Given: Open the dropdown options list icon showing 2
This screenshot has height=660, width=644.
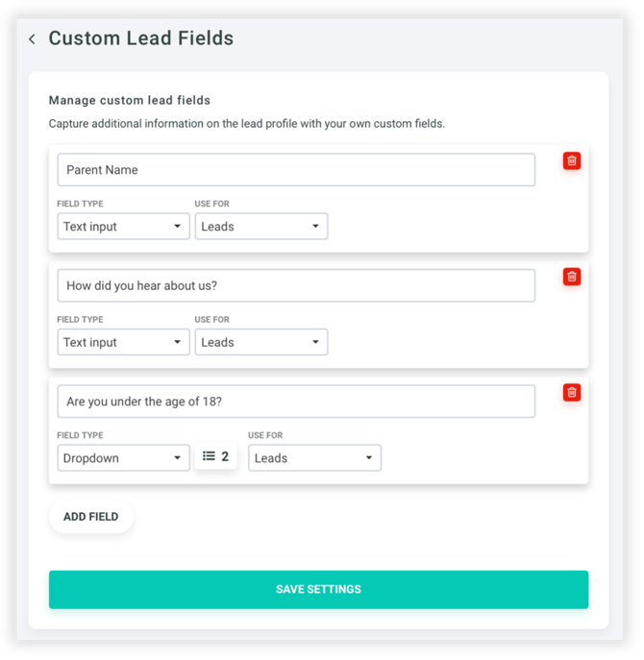Looking at the screenshot, I should click(x=216, y=457).
